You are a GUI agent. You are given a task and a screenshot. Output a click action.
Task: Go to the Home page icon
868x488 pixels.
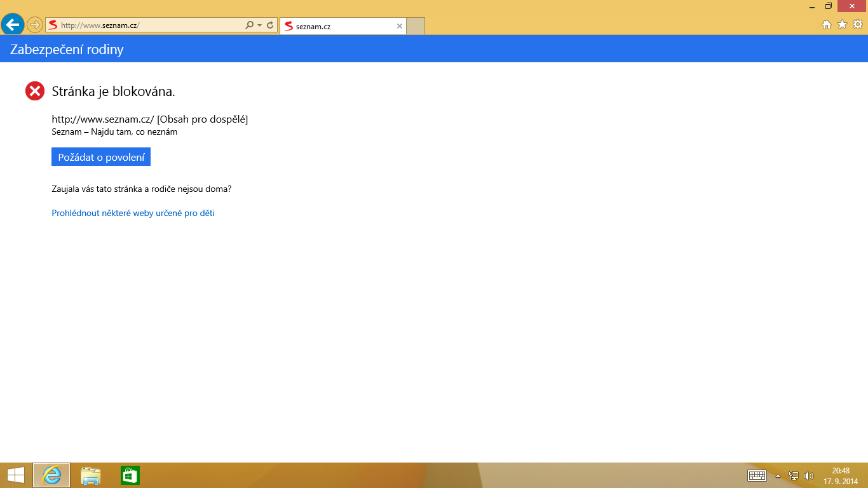click(827, 25)
